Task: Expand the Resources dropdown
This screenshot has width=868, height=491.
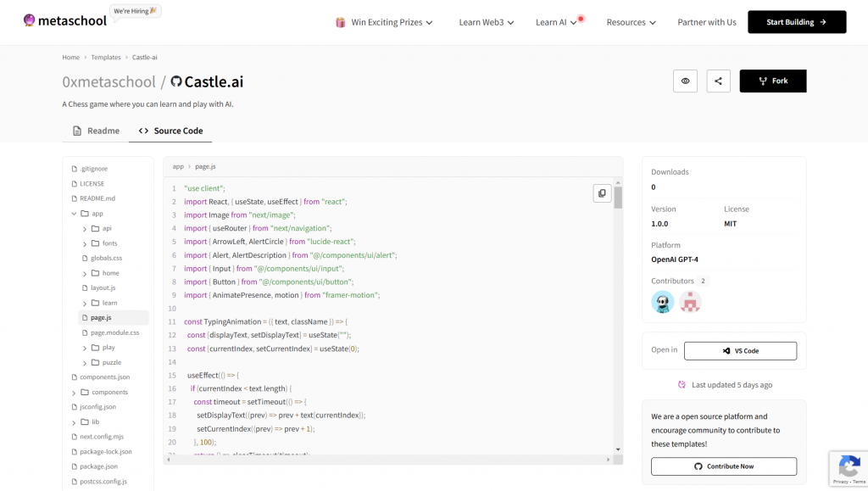Action: [631, 22]
